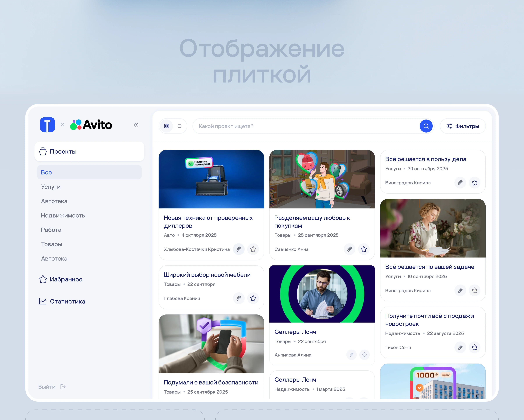Open the bulldozer project thumbnail
The image size is (524, 420).
click(x=211, y=179)
